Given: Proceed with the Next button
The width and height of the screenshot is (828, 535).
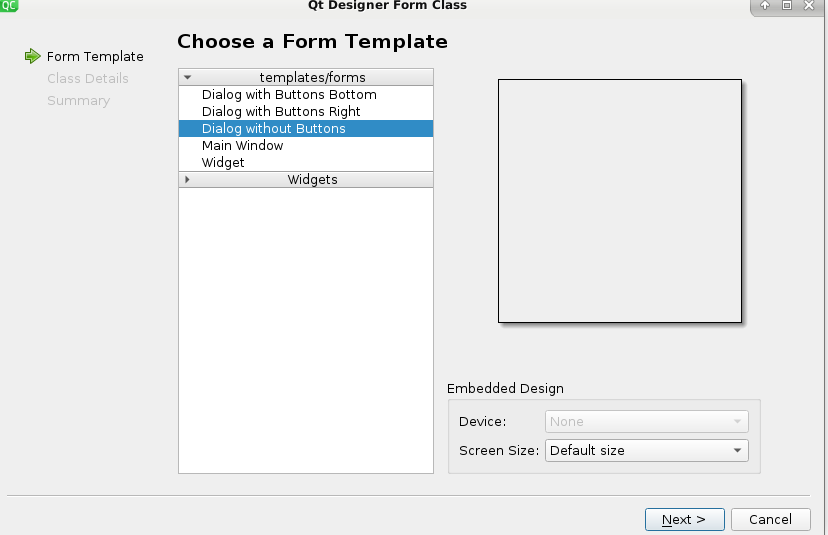Looking at the screenshot, I should [x=684, y=520].
